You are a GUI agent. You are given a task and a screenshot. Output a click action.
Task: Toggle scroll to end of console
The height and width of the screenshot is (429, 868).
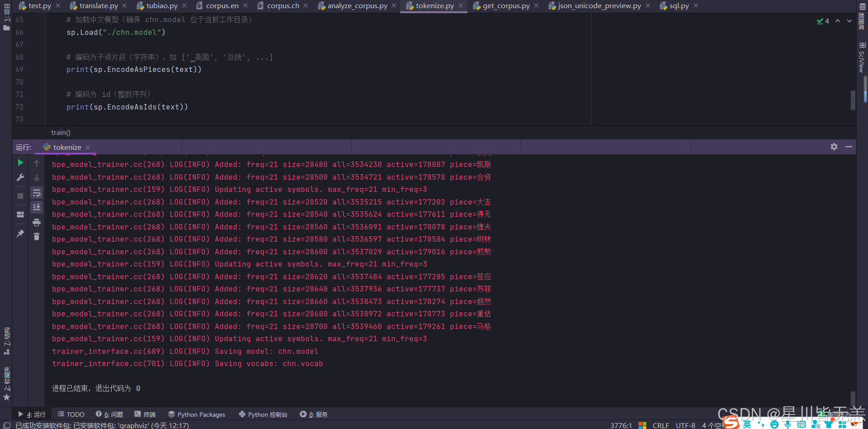(x=37, y=207)
